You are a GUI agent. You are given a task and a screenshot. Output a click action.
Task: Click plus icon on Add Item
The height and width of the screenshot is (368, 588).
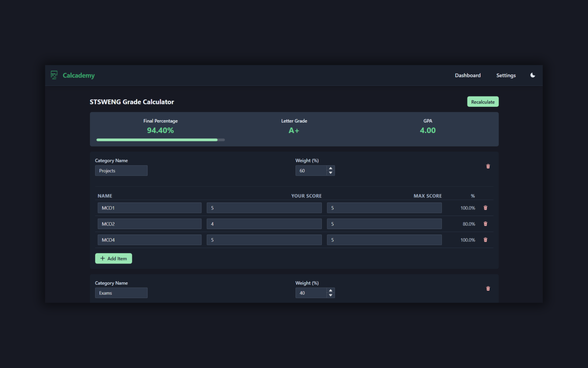pyautogui.click(x=103, y=259)
